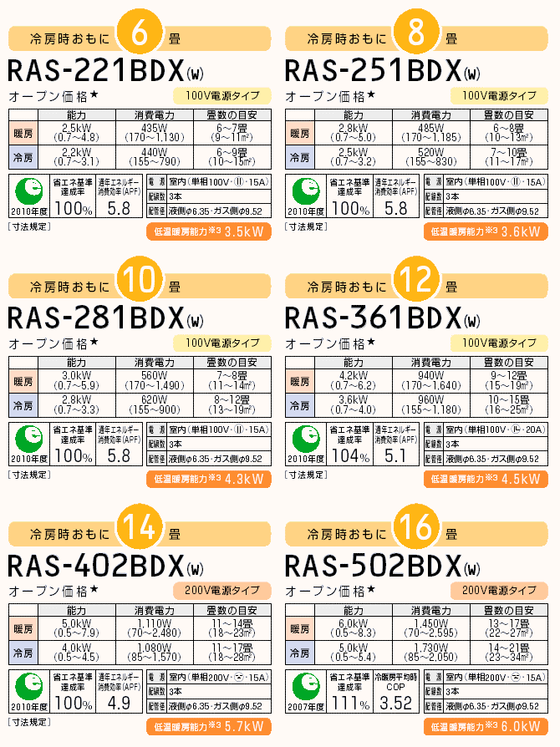
Task: Select the 100V電源タイプ label for RAS-221BDX
Action: (x=222, y=96)
